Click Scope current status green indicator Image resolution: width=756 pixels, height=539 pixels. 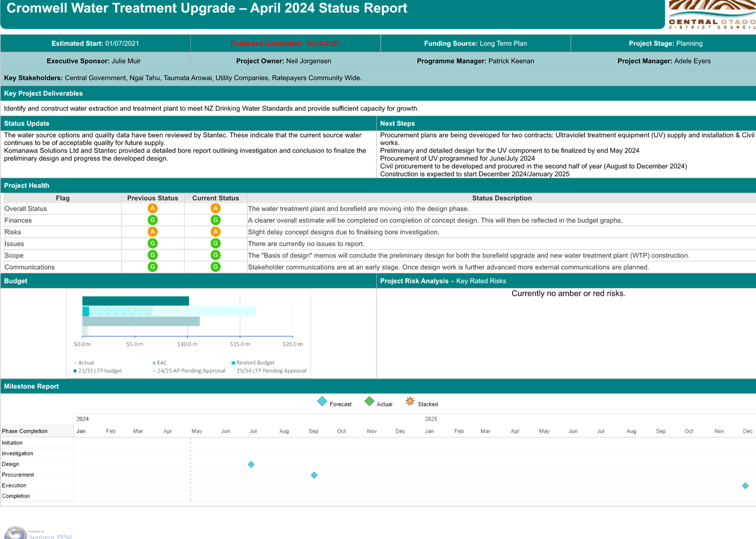pyautogui.click(x=216, y=255)
